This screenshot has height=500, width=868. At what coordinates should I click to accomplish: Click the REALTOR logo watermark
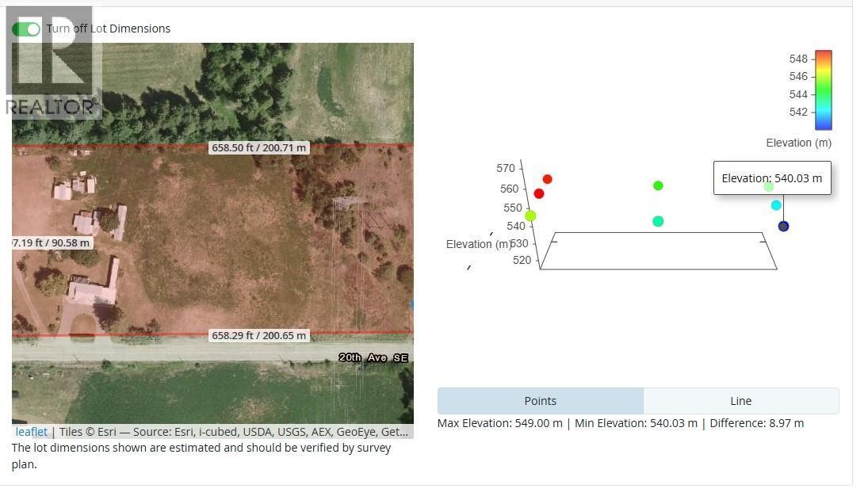(x=53, y=62)
